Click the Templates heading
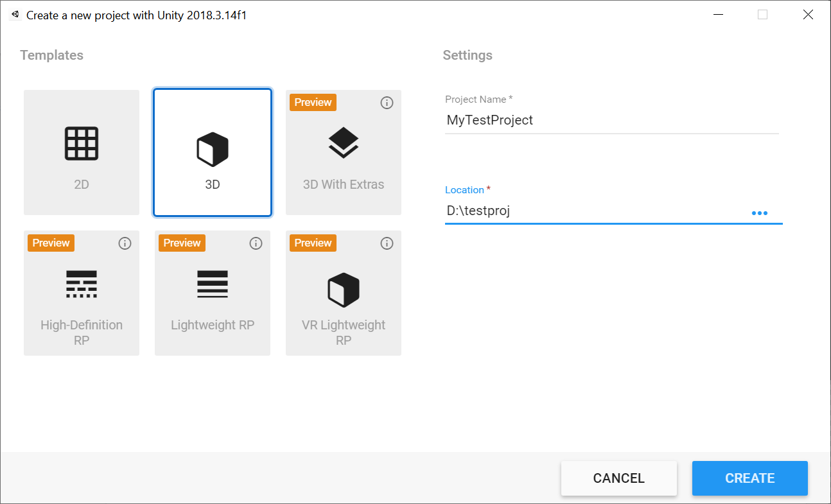The image size is (831, 504). (52, 55)
